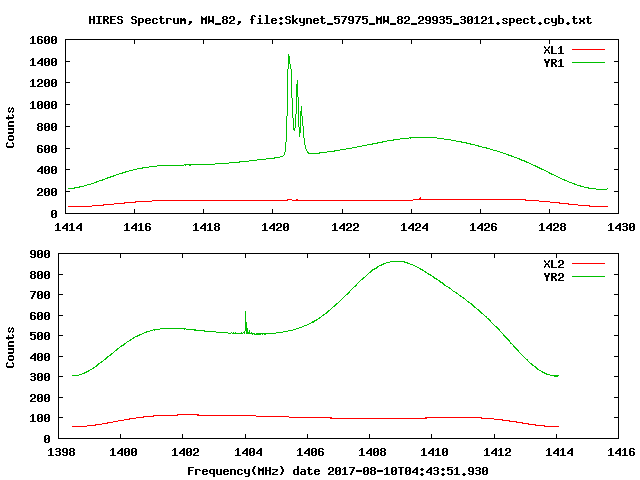Click the tallest YR1 peak near 1420 MHz

tap(289, 56)
